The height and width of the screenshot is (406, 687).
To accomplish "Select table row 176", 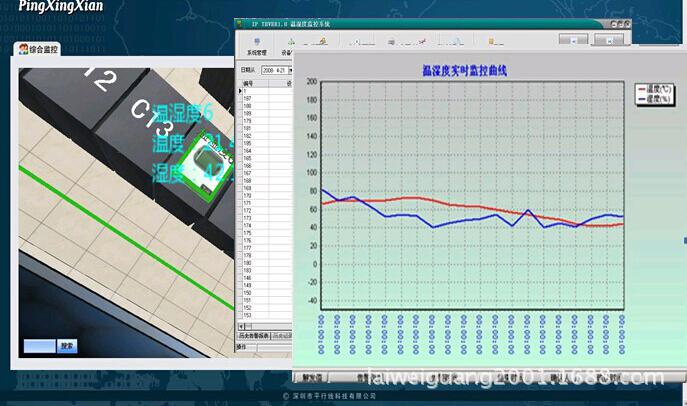I will 267,240.
